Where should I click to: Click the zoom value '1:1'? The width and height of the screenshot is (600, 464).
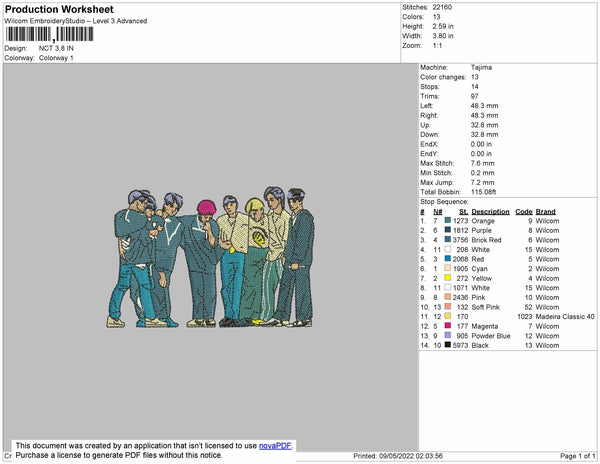[x=437, y=46]
